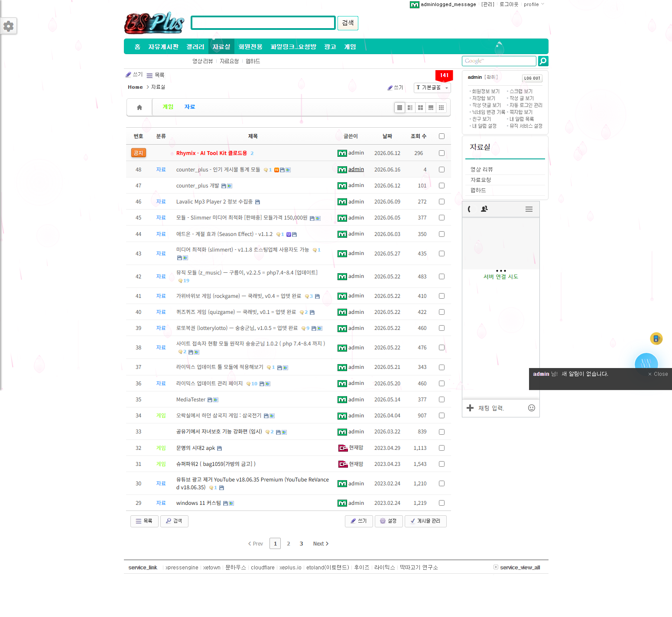Open the settings gear at the left edge

(x=8, y=26)
